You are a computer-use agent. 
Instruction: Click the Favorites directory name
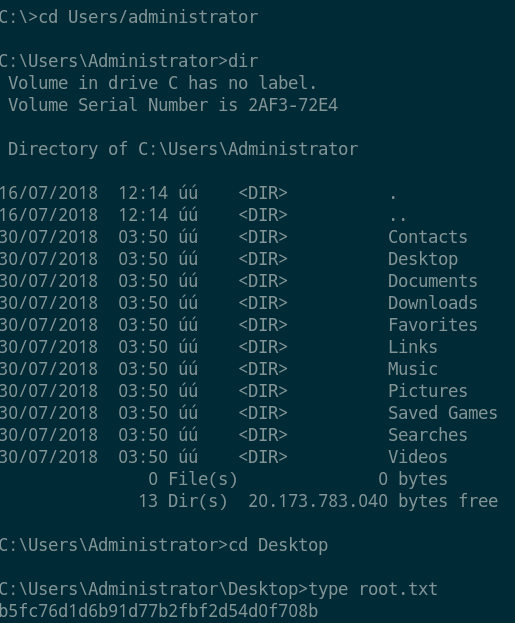coord(433,325)
